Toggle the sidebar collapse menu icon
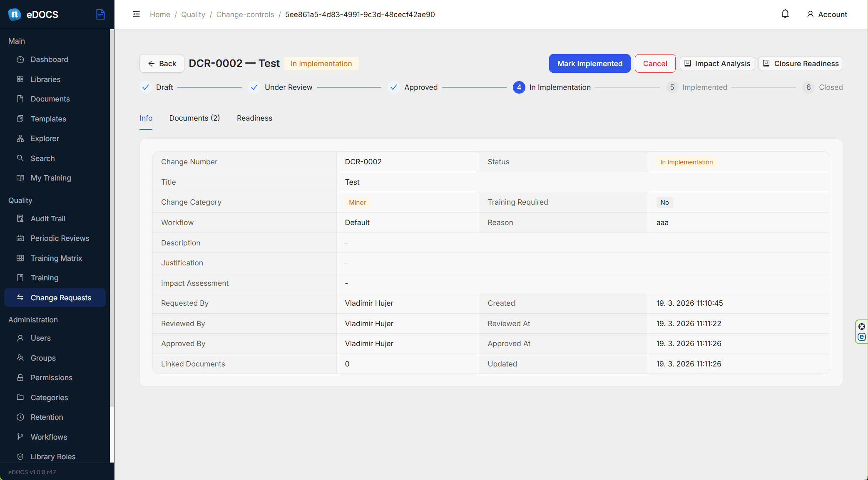The height and width of the screenshot is (480, 868). click(137, 14)
